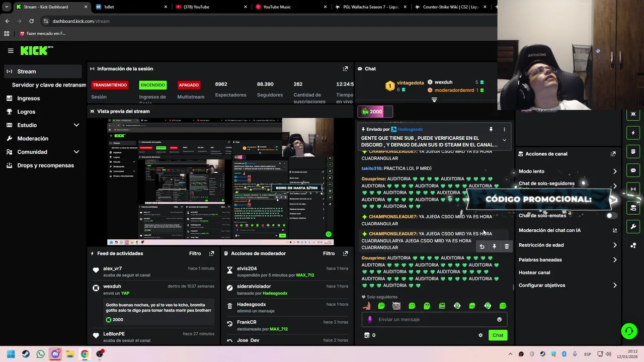Open the hamburger menu beside Kick logo
The height and width of the screenshot is (362, 644).
tap(11, 50)
